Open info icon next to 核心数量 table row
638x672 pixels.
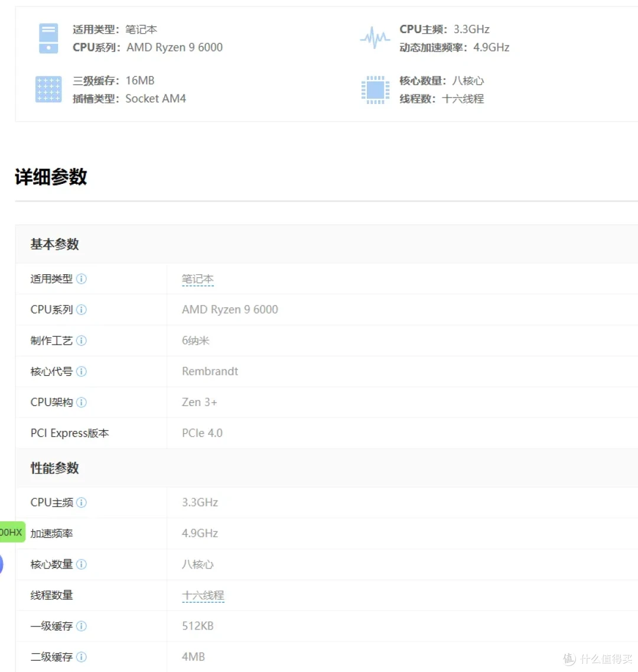pos(82,564)
